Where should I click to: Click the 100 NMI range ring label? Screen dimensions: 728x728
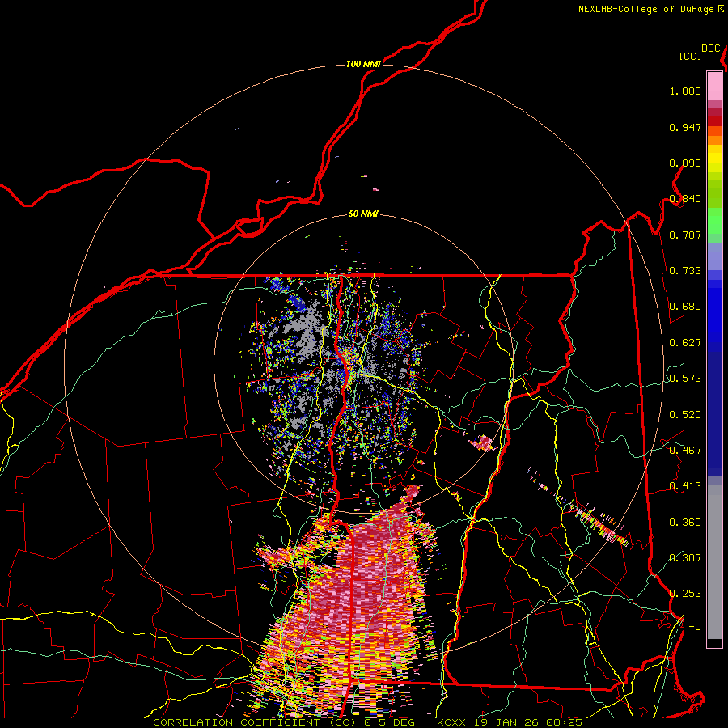point(363,64)
